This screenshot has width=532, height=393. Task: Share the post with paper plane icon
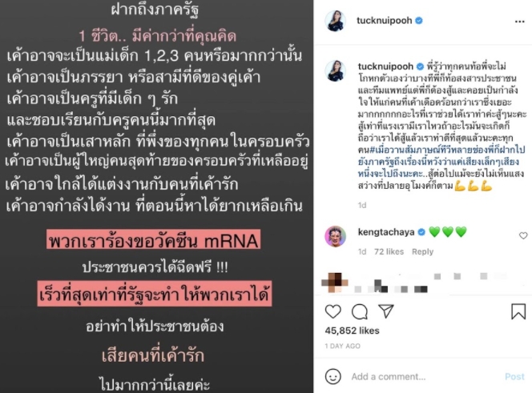pyautogui.click(x=386, y=311)
